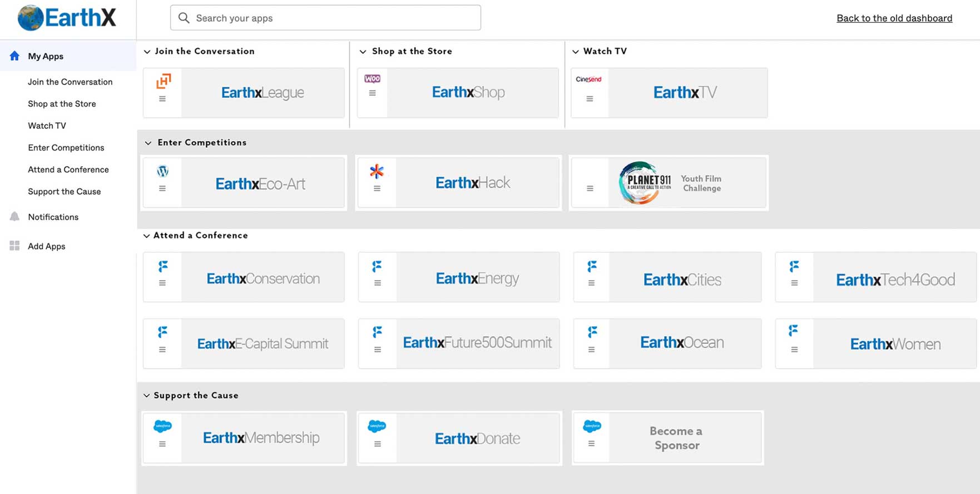Click the asterisk icon on the EarthxHack card
Screen dimensions: 980x494
377,171
